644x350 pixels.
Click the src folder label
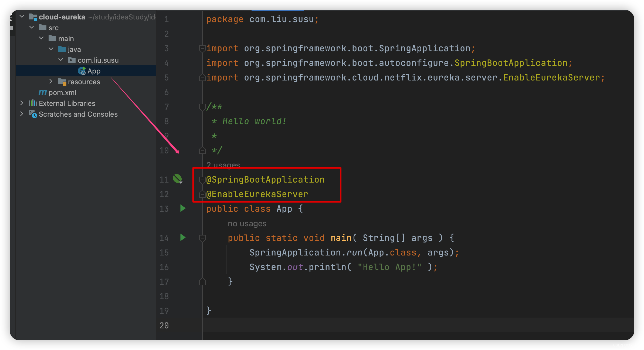coord(53,28)
